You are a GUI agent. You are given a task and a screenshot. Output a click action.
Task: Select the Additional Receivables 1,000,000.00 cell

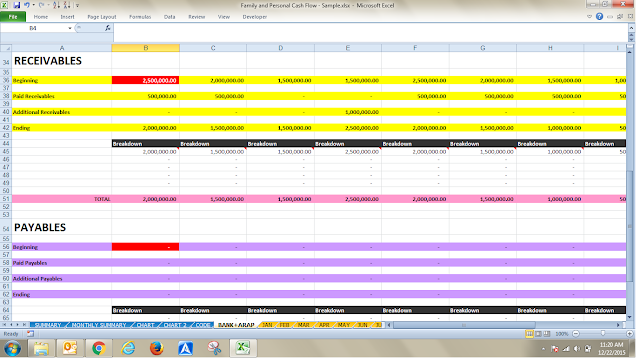[348, 112]
